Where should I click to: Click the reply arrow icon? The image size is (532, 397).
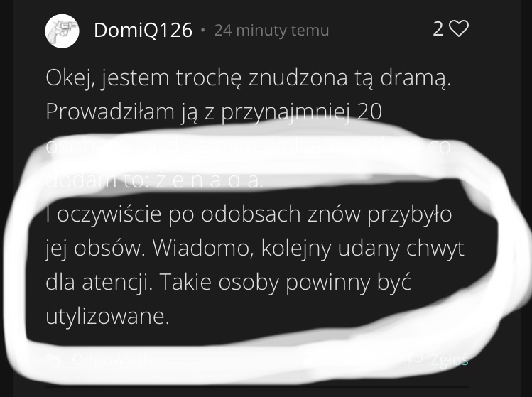(53, 359)
